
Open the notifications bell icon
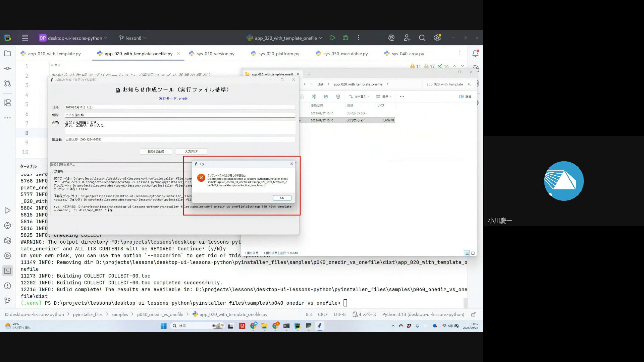click(475, 53)
